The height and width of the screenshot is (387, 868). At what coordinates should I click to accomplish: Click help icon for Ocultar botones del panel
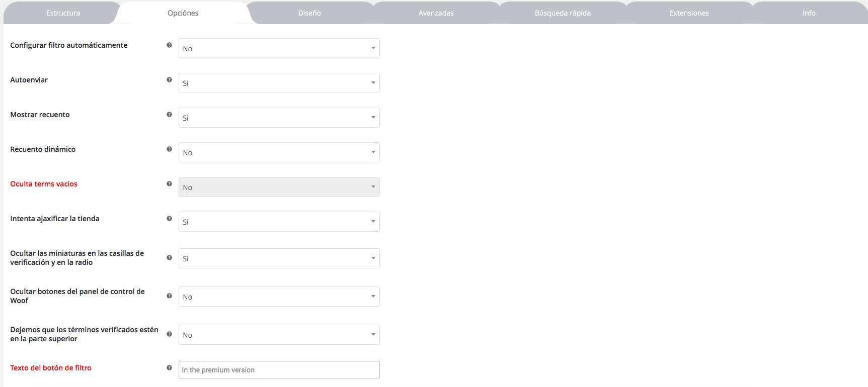pos(169,296)
